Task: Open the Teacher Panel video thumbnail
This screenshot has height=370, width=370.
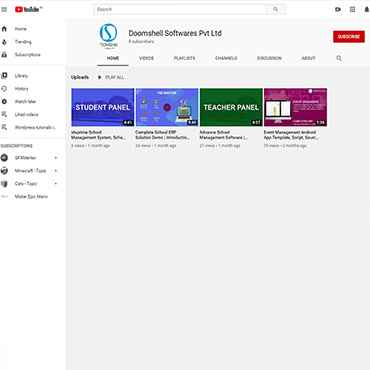Action: pos(231,107)
